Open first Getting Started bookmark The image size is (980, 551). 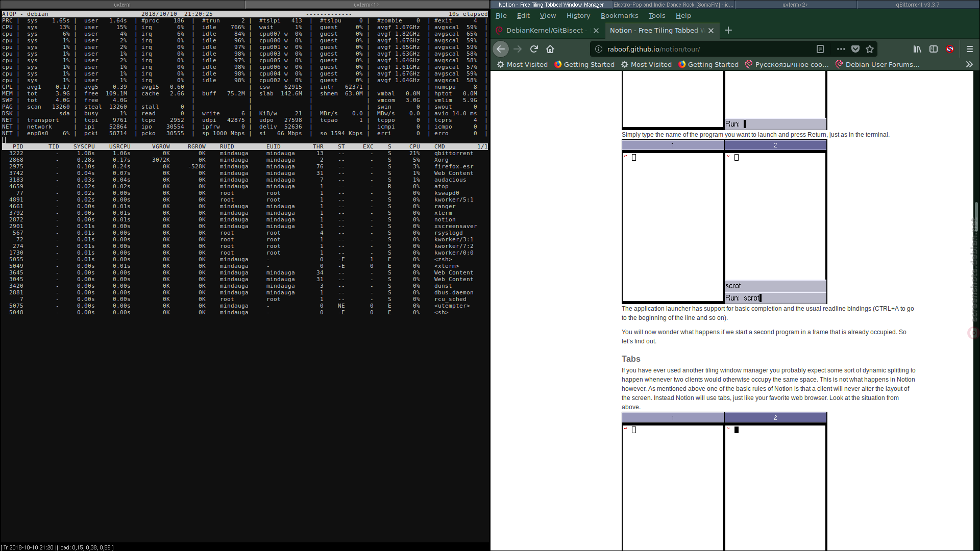pos(584,64)
